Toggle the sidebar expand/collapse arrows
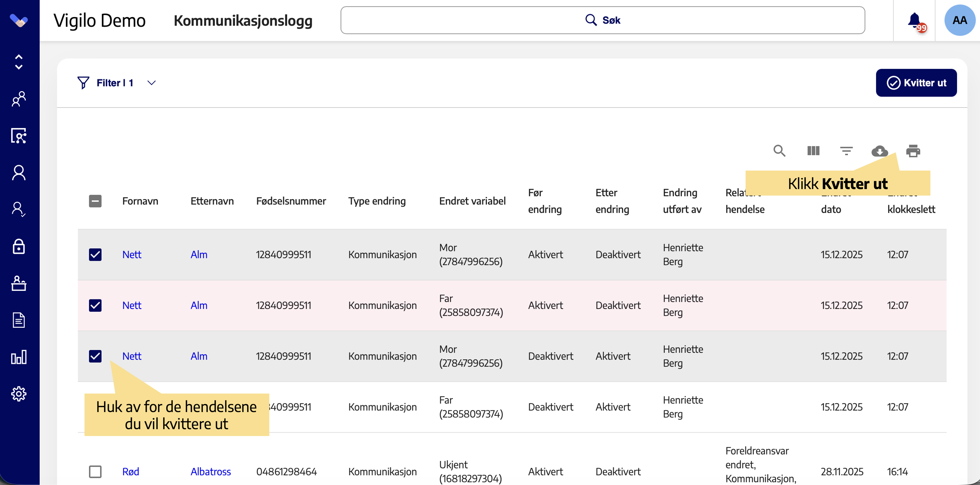This screenshot has height=485, width=980. (x=18, y=62)
